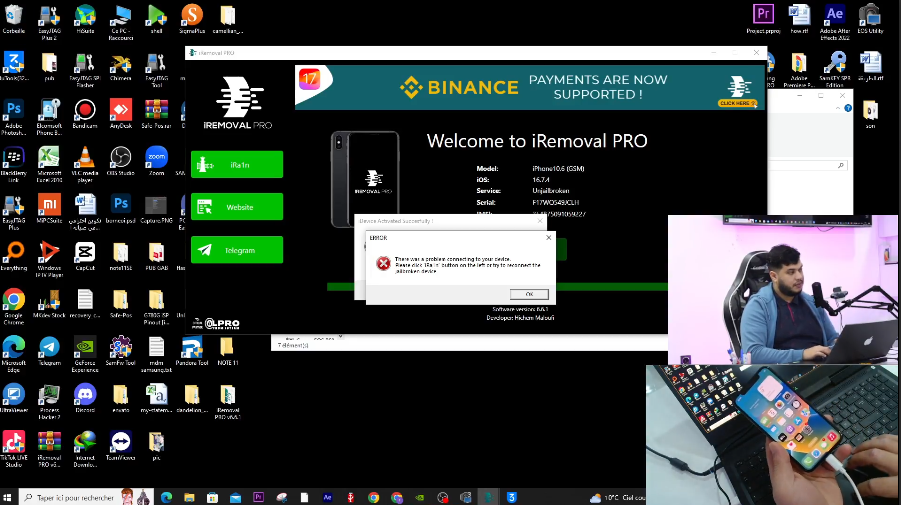The image size is (901, 505).
Task: Click the CLICK HERE banner button
Action: point(738,103)
